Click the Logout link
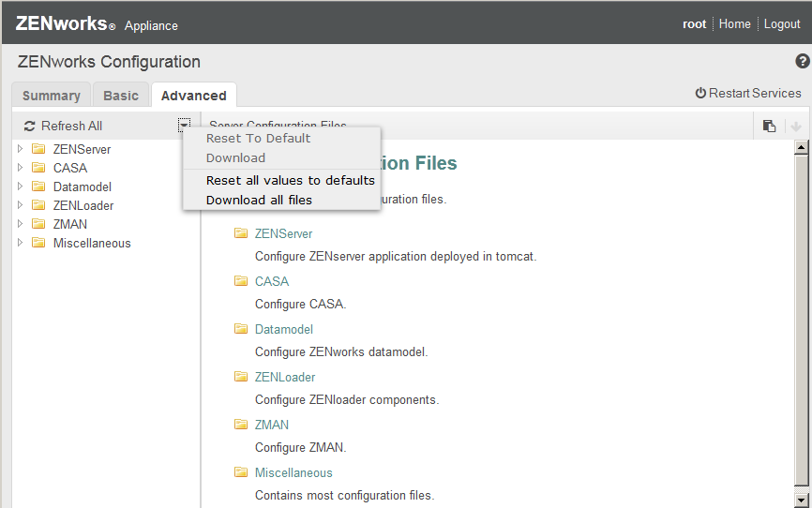This screenshot has width=812, height=508. pyautogui.click(x=782, y=24)
